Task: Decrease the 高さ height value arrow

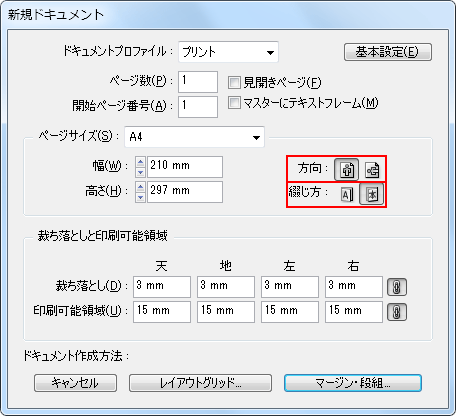Action: [141, 197]
